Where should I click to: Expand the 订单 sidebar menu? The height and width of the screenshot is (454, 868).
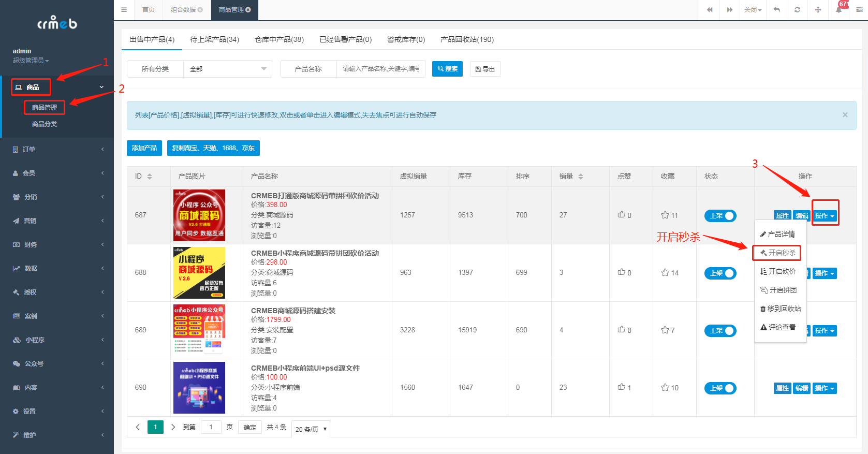coord(57,149)
